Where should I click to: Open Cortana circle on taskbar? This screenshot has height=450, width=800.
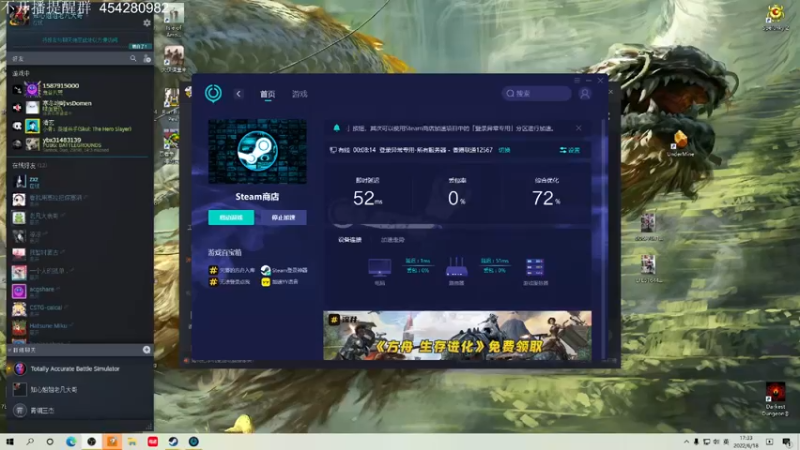(50, 441)
